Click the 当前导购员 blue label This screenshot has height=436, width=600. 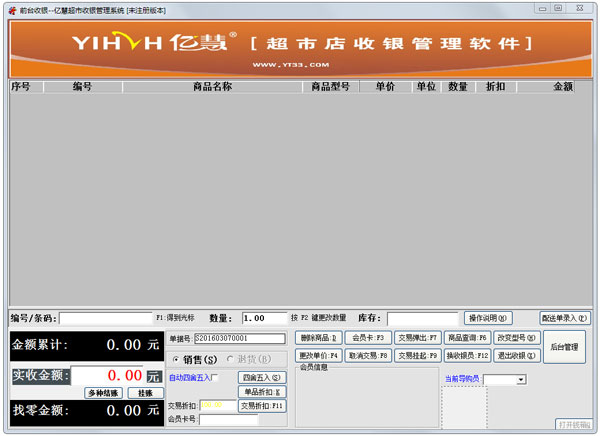pyautogui.click(x=462, y=379)
